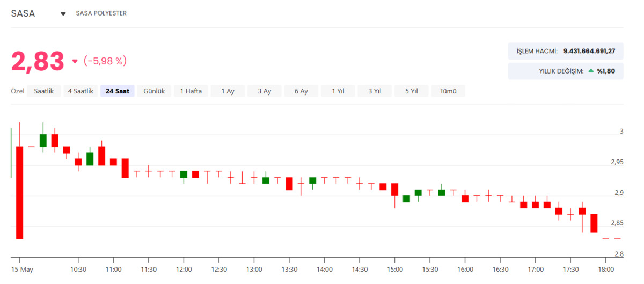Screen dimensions: 644x284
Task: Click the 2,9 y-axis price label
Action: [x=618, y=192]
